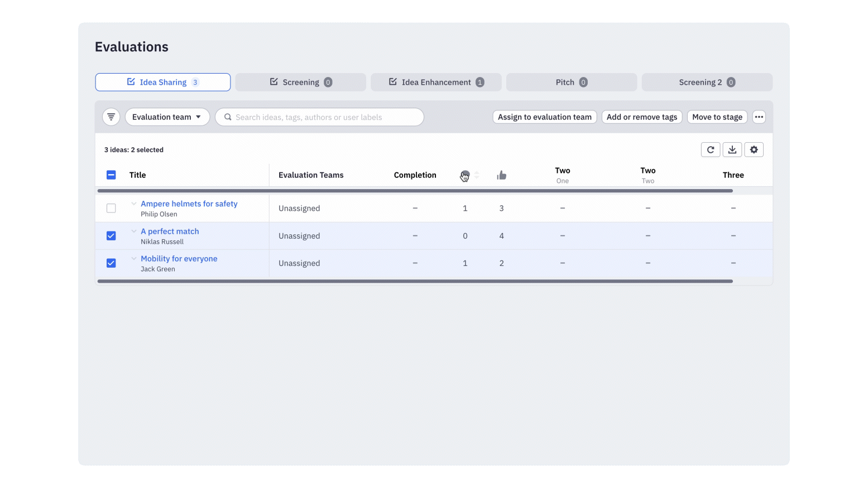This screenshot has width=868, height=488.
Task: Open the Ampere helmets for safety idea
Action: tap(189, 204)
